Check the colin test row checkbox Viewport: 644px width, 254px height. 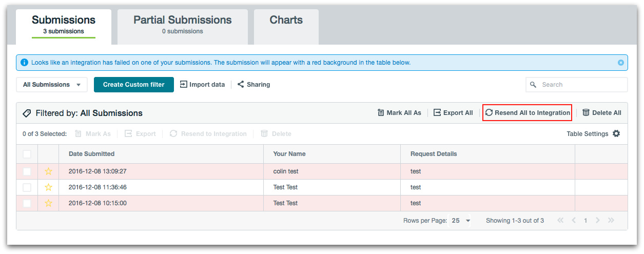[27, 171]
